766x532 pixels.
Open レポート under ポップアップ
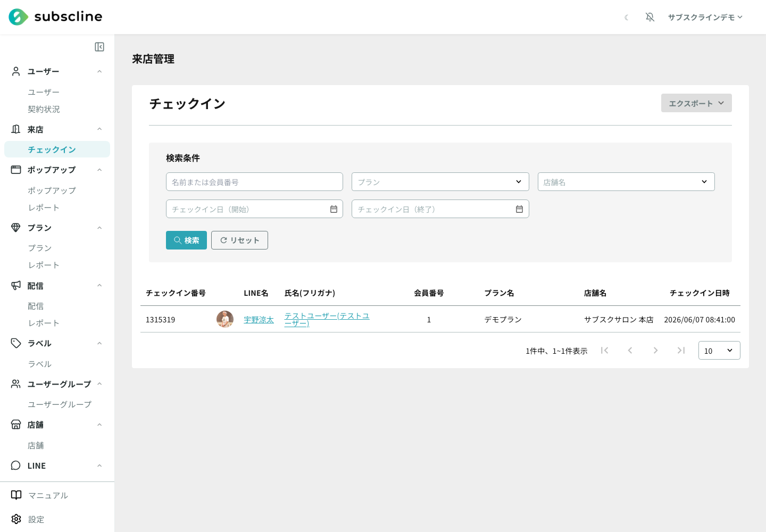(44, 207)
